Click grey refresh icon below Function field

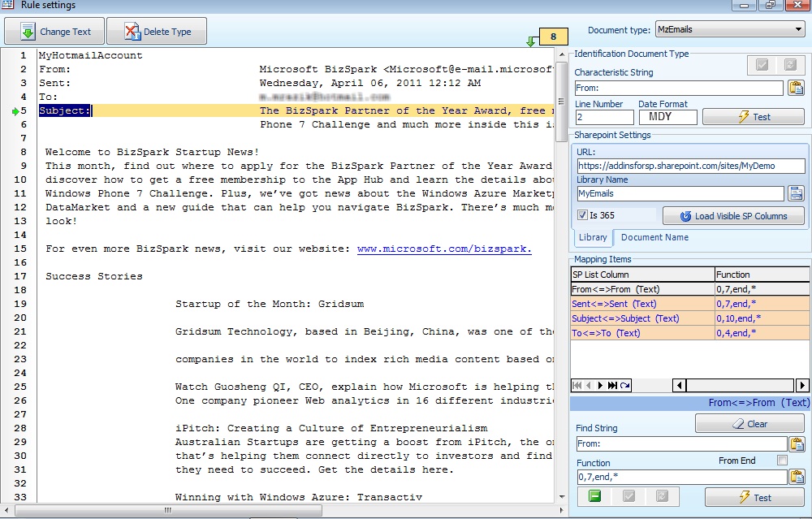coord(662,497)
